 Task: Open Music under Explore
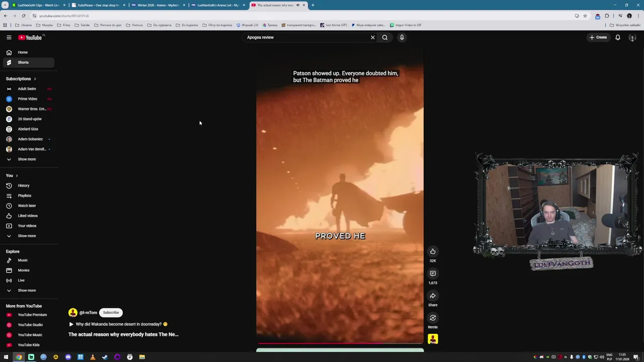[x=28, y=260]
